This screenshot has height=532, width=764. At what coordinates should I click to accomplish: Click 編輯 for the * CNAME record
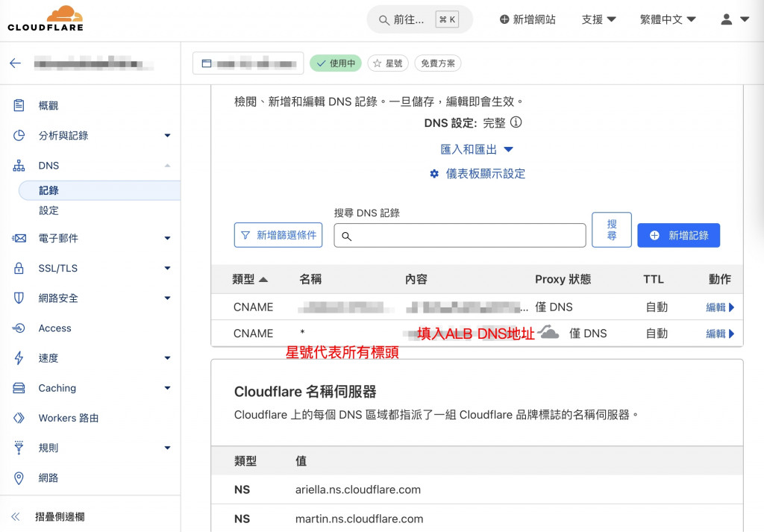(720, 334)
